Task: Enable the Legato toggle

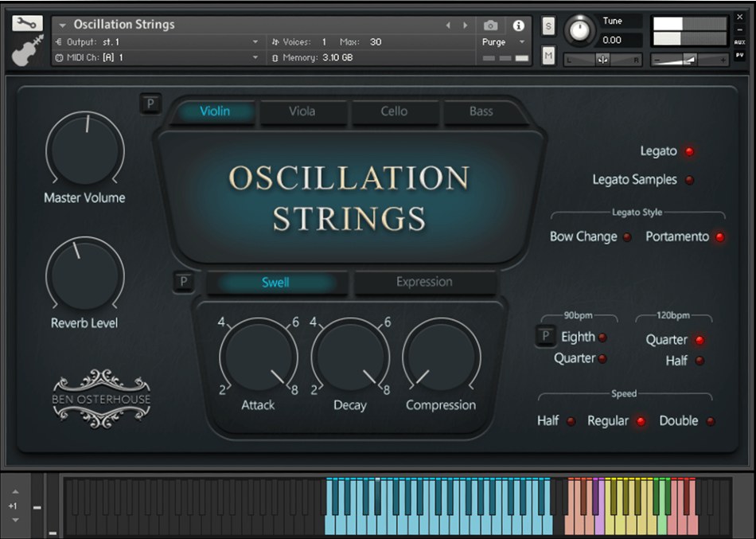Action: pos(689,150)
